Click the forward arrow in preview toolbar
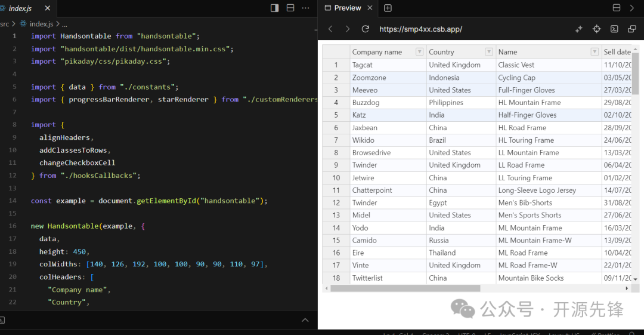644x335 pixels. [x=348, y=29]
